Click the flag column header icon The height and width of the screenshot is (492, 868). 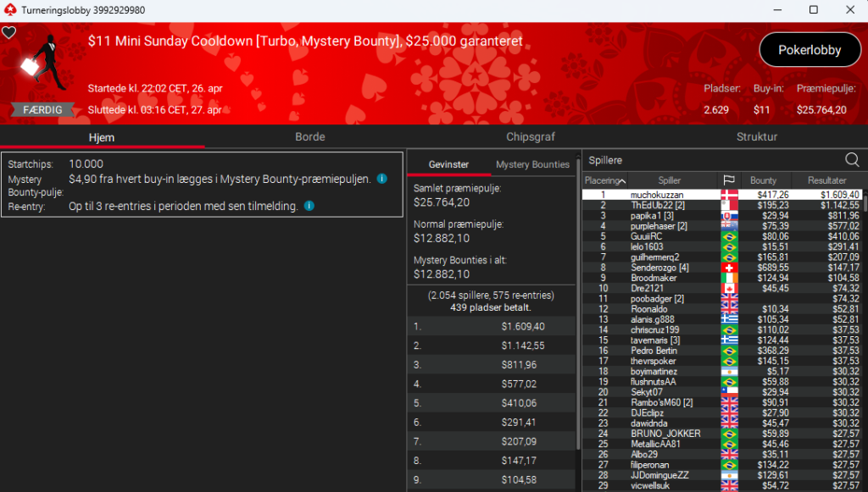point(728,180)
